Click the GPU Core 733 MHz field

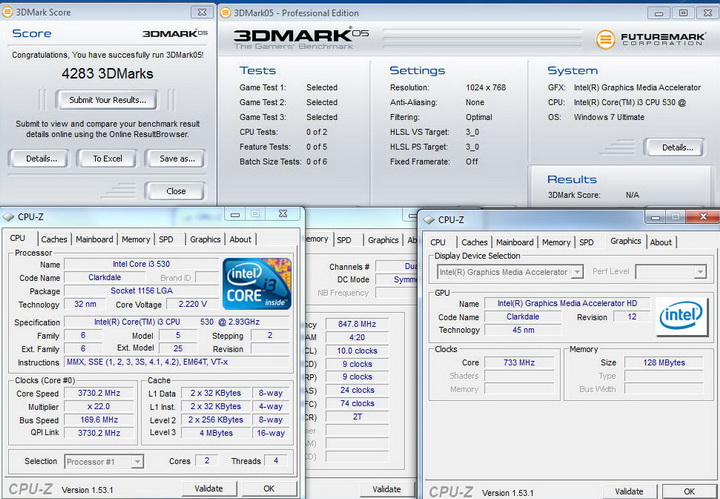(519, 362)
